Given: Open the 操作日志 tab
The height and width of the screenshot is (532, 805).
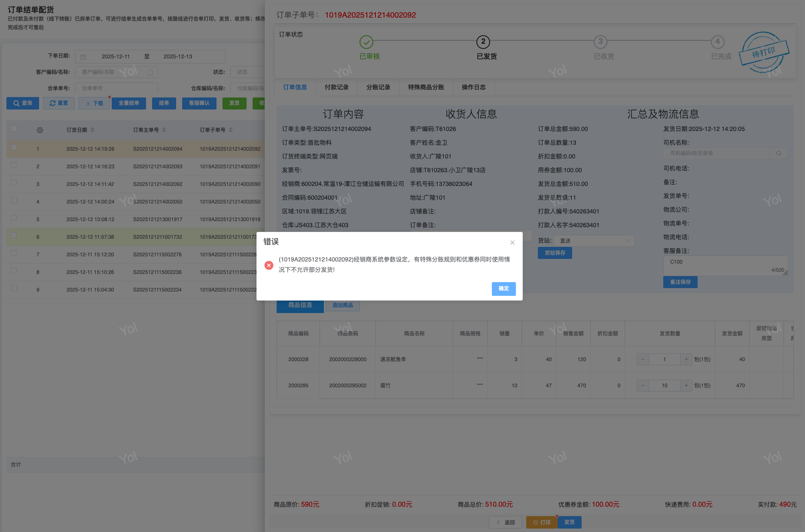Looking at the screenshot, I should click(473, 88).
